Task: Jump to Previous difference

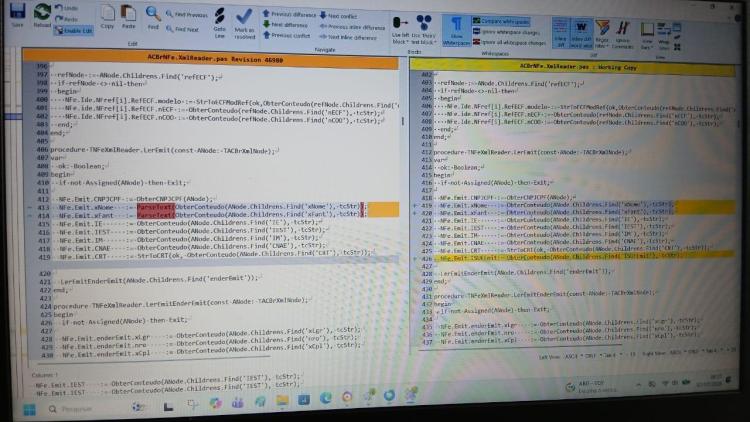Action: [289, 14]
